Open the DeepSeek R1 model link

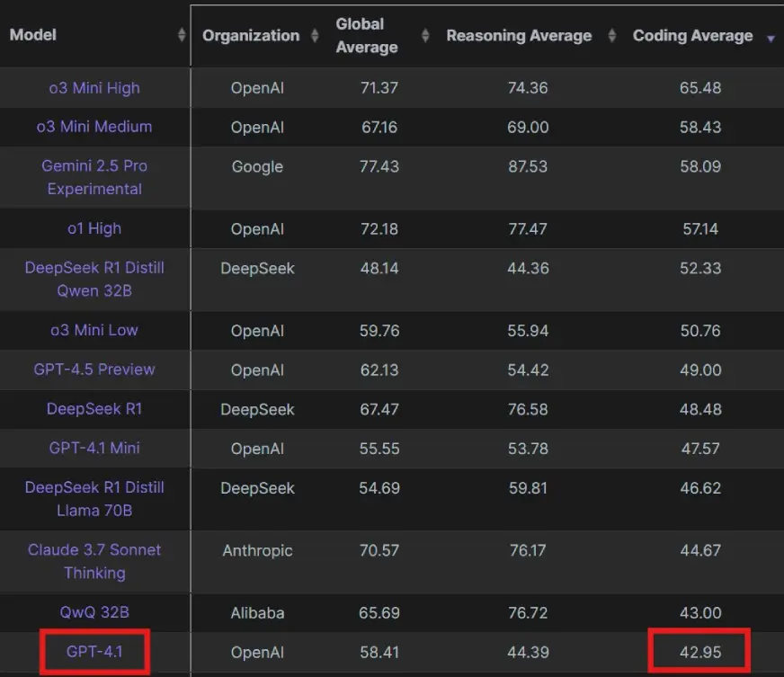tap(94, 409)
